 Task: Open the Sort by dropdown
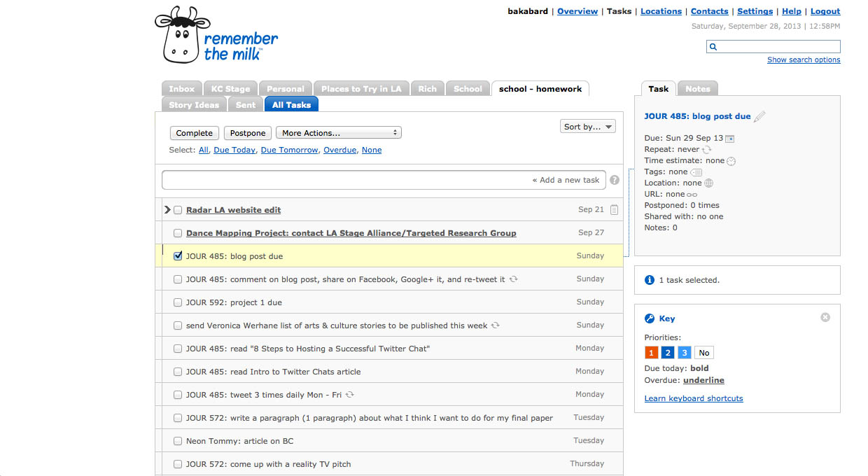pyautogui.click(x=588, y=127)
